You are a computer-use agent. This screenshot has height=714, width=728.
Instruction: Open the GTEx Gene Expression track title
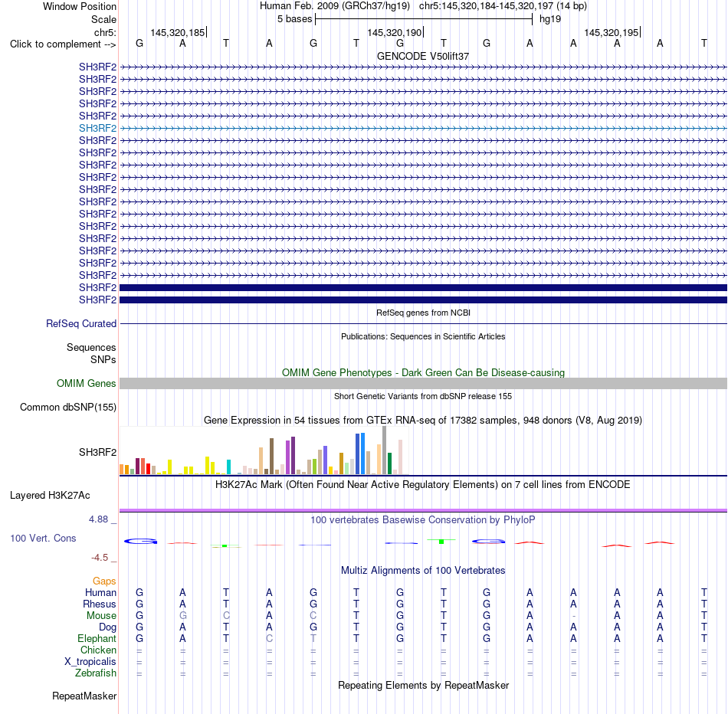(423, 420)
